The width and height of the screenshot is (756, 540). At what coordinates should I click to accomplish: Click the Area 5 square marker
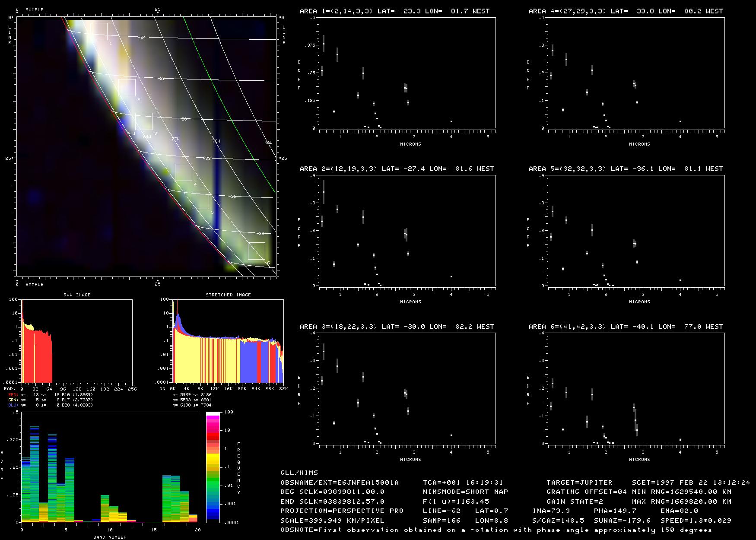[200, 200]
